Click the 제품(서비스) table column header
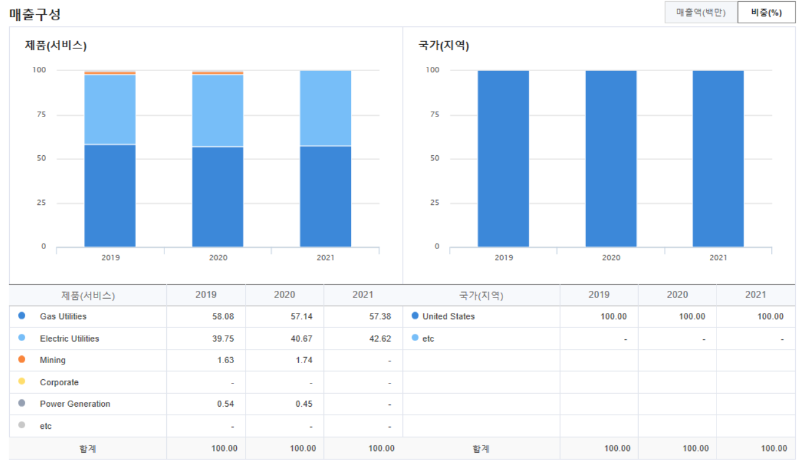The width and height of the screenshot is (800, 461). pos(88,295)
